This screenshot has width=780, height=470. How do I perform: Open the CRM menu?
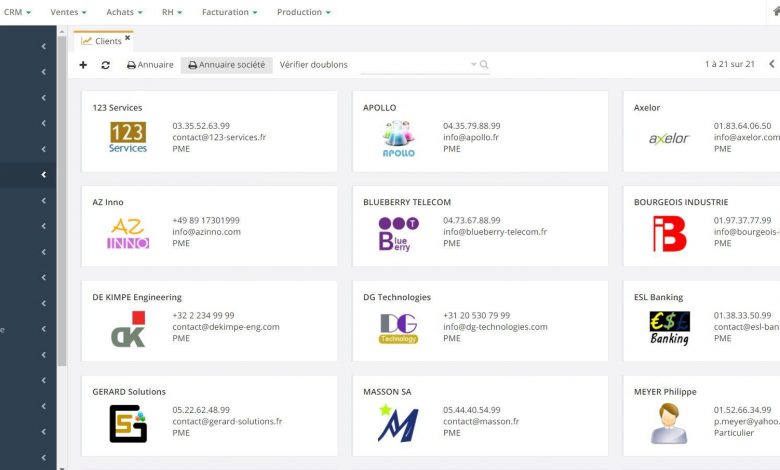[17, 12]
